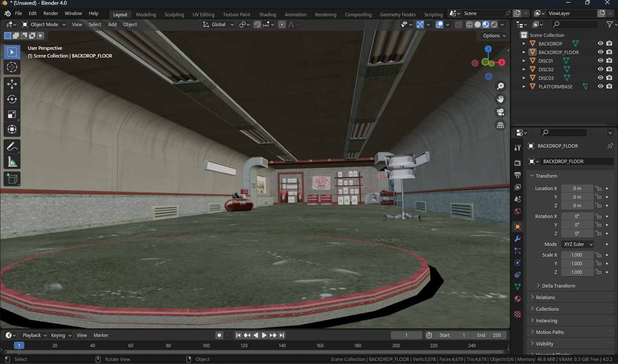The width and height of the screenshot is (618, 364).
Task: Open the Tool properties tab
Action: 518,148
